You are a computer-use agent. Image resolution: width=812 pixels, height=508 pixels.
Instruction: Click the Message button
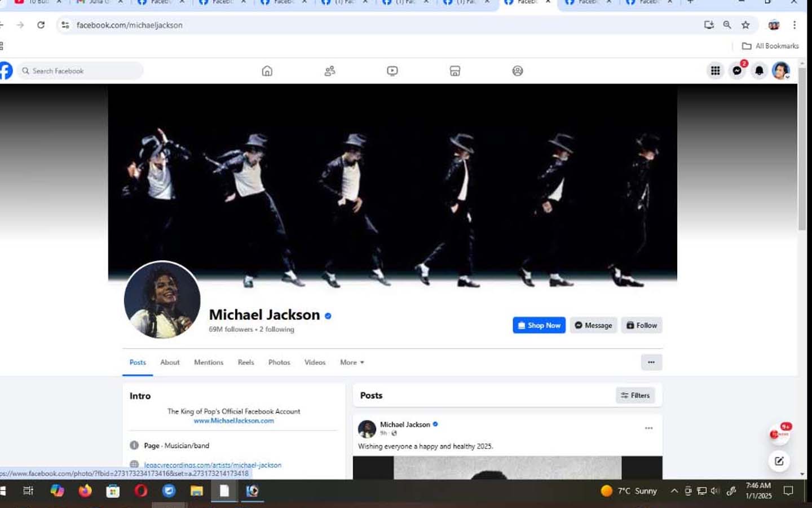[593, 325]
